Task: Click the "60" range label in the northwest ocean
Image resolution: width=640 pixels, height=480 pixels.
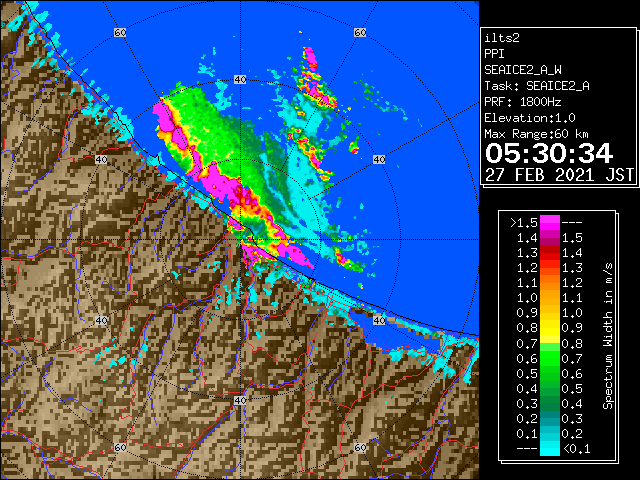Action: coord(120,32)
